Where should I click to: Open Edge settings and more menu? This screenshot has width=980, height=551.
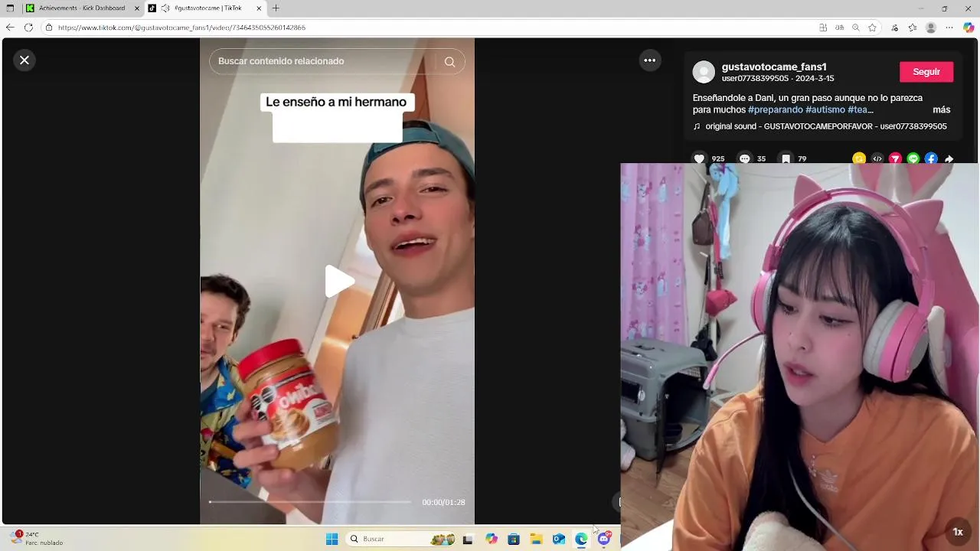pyautogui.click(x=950, y=28)
